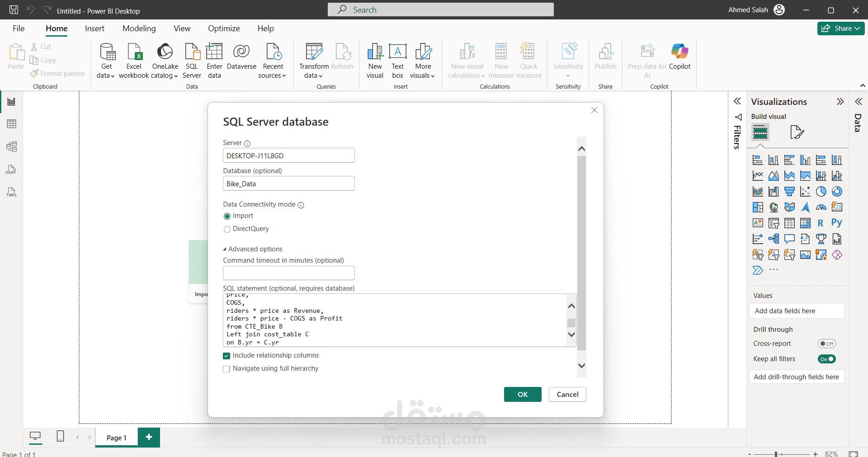The height and width of the screenshot is (457, 868).
Task: Select the line chart visual
Action: coord(758,176)
